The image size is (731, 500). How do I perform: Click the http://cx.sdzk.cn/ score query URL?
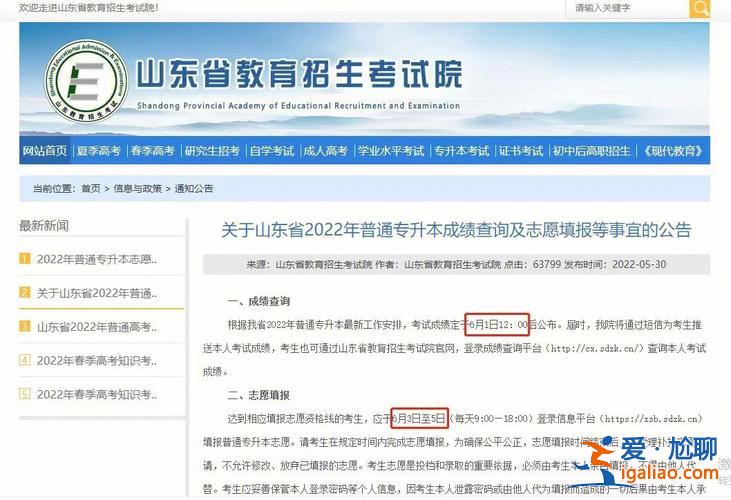[x=595, y=348]
